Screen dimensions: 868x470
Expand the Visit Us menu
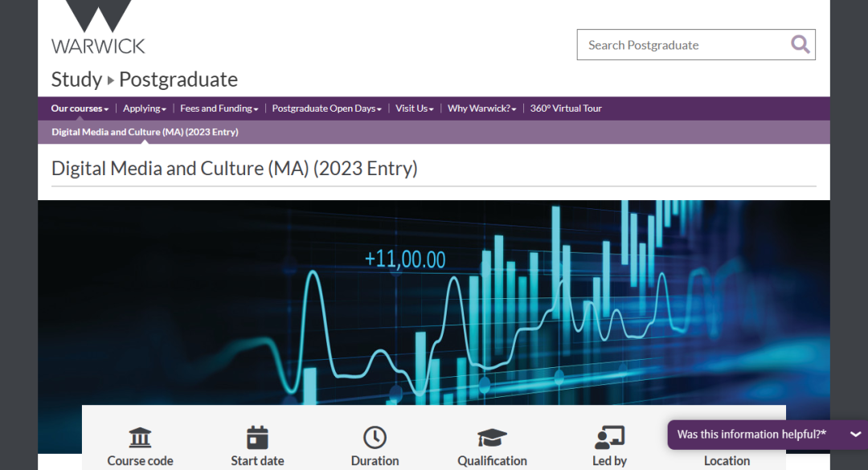click(x=414, y=108)
